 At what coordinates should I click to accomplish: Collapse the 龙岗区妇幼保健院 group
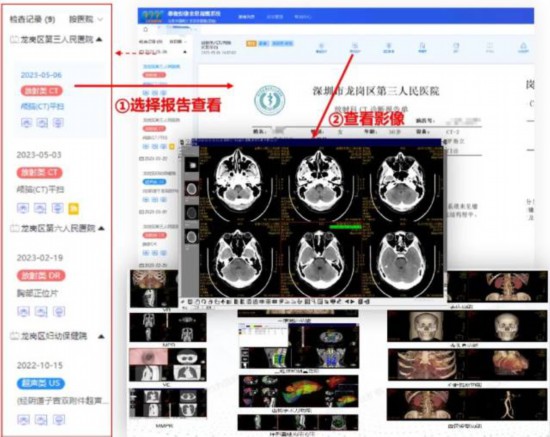(x=101, y=336)
